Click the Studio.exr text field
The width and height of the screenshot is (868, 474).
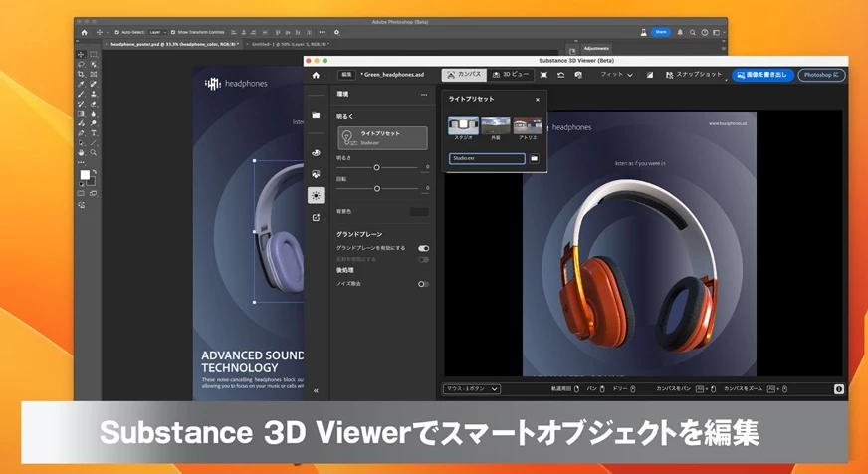pyautogui.click(x=487, y=159)
